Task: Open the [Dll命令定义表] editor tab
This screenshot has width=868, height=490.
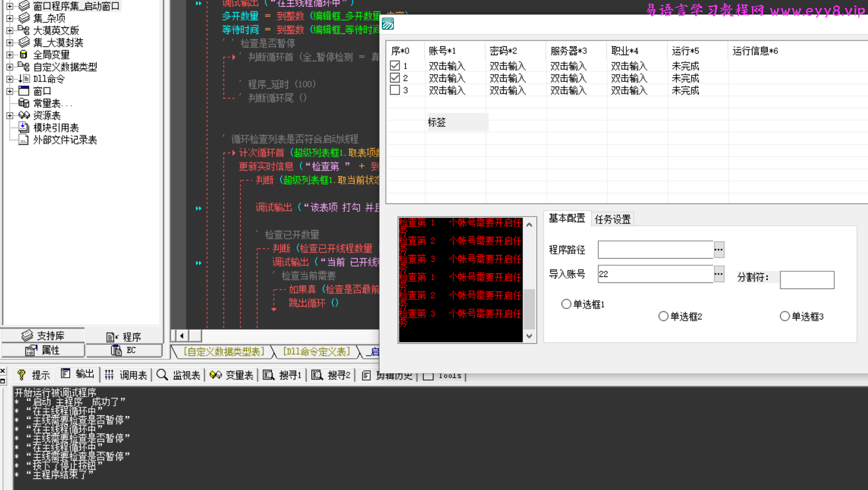Action: pos(316,352)
